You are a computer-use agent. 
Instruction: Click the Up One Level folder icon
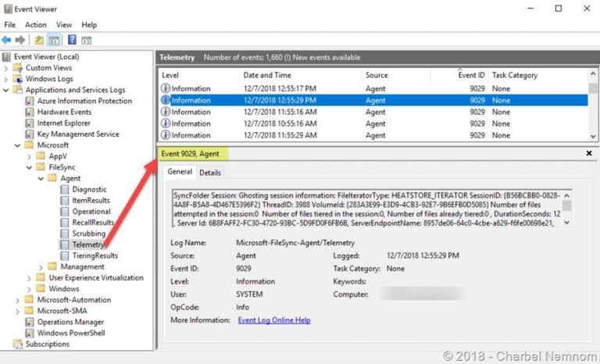click(39, 40)
